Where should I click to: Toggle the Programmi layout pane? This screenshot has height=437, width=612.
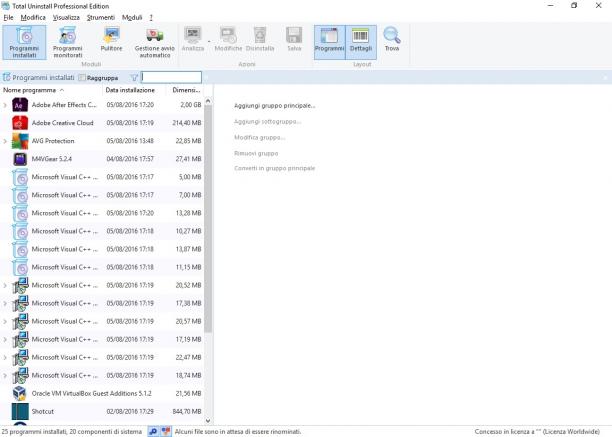329,42
